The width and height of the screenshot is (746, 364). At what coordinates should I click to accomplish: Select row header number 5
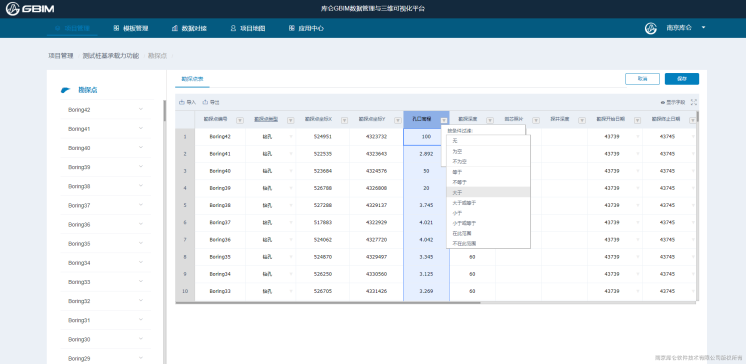pos(185,206)
